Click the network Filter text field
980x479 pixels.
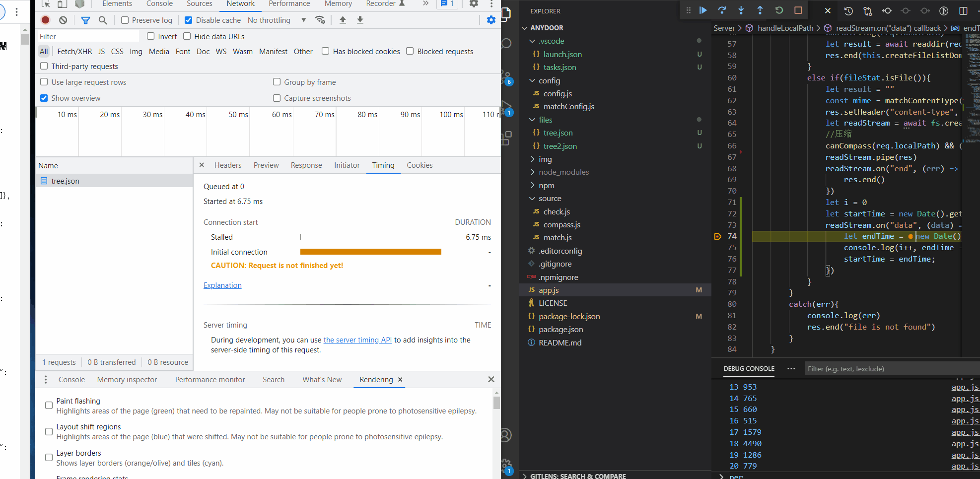point(88,36)
